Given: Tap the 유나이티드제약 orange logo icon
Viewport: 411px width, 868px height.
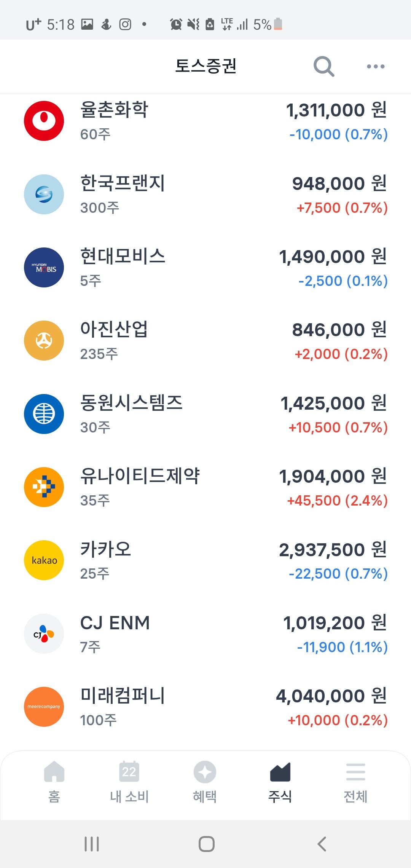Looking at the screenshot, I should point(44,487).
